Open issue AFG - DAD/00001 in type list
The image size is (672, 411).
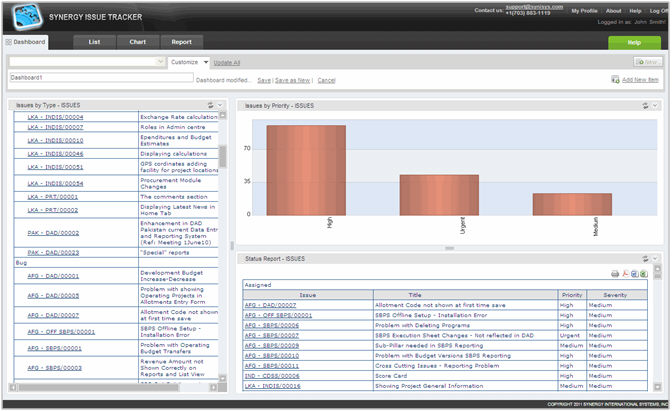tap(53, 276)
